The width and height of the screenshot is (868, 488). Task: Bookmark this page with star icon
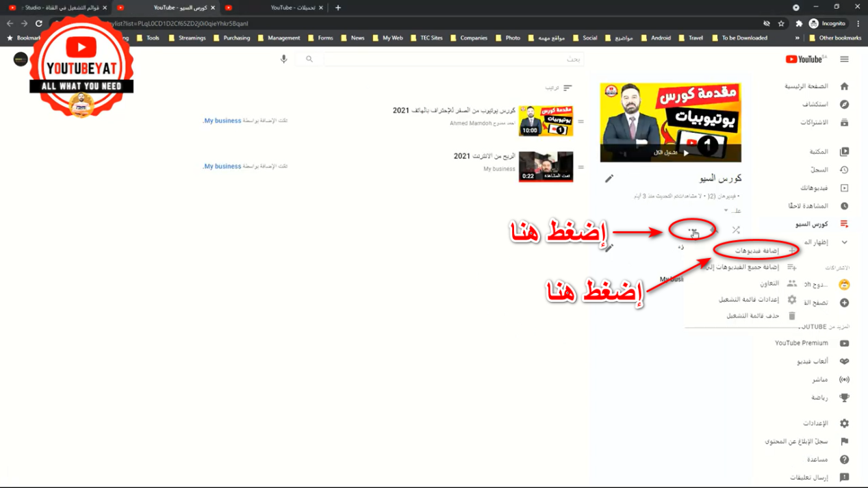[781, 23]
